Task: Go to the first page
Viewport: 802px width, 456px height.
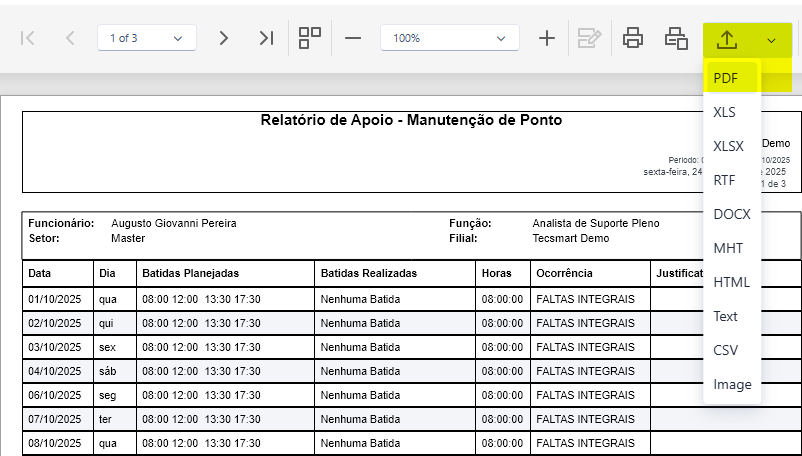Action: pyautogui.click(x=27, y=38)
